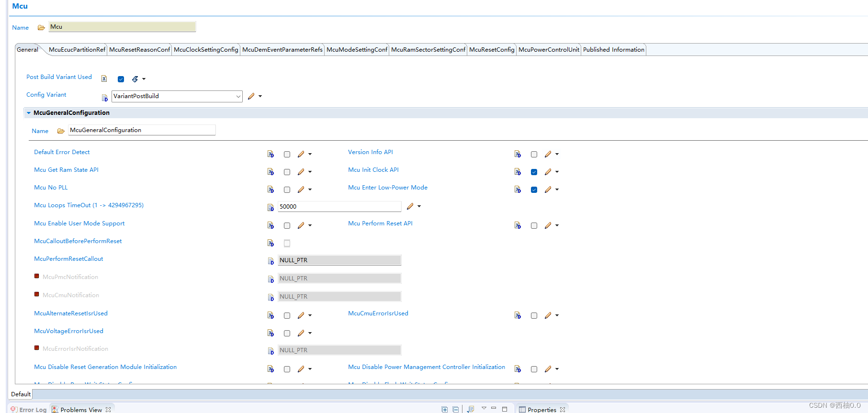
Task: Click the McuVoltageErrorIsrUsed pencil icon
Action: (301, 333)
